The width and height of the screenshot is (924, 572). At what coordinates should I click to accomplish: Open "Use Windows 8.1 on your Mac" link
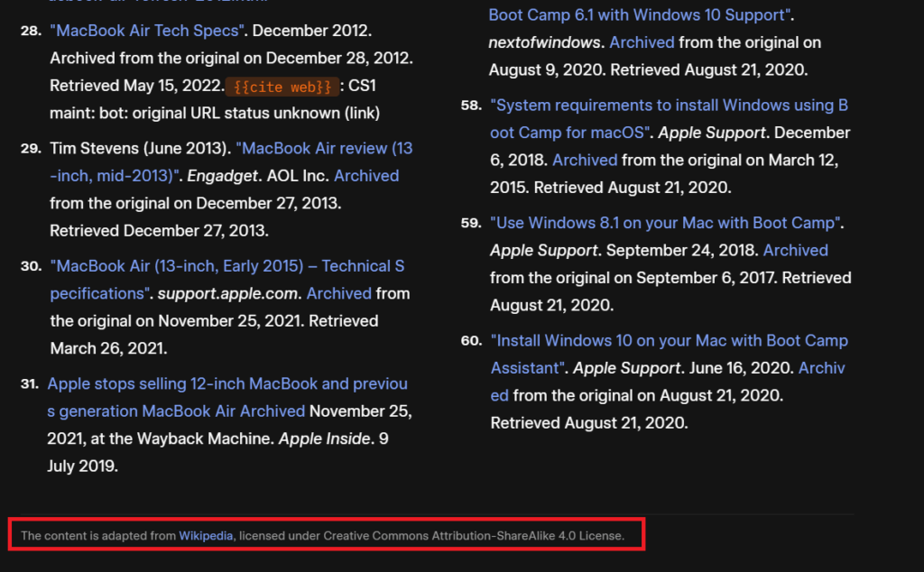(667, 223)
